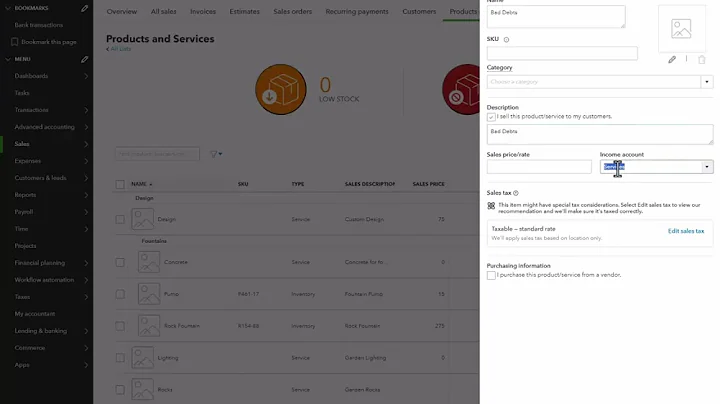Open the Customers tab

point(419,11)
